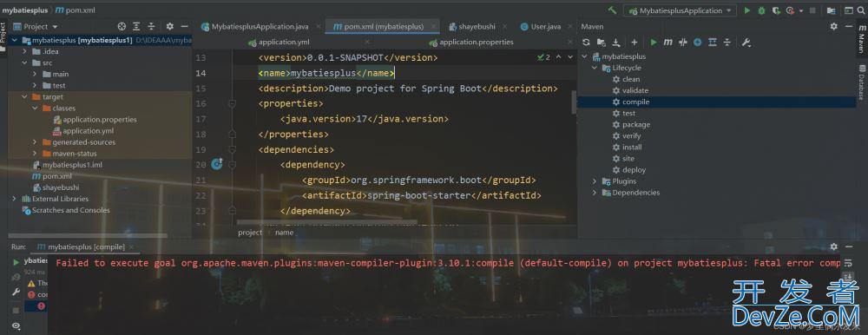Viewport: 868px width, 335px height.
Task: Select the clean lifecycle goal in Maven
Action: (x=630, y=79)
